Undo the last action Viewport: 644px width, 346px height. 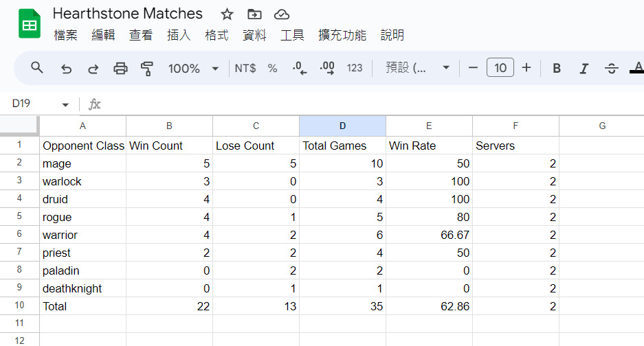pos(66,68)
